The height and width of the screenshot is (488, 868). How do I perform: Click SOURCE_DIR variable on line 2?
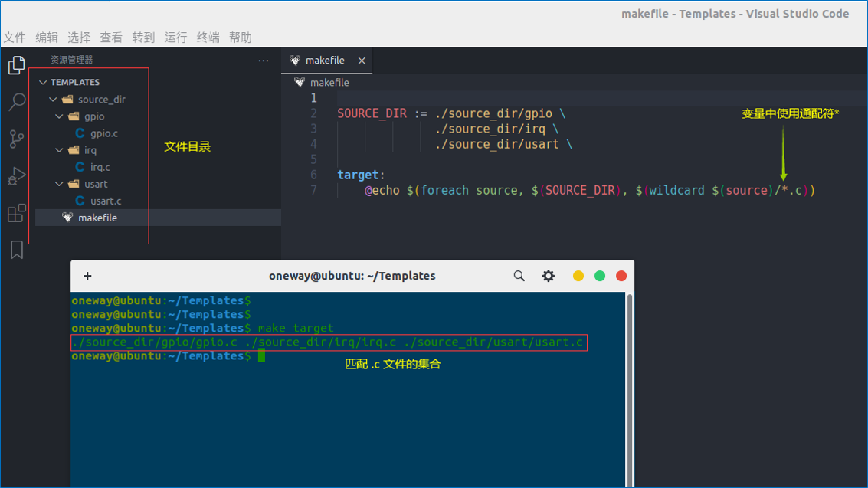coord(372,113)
